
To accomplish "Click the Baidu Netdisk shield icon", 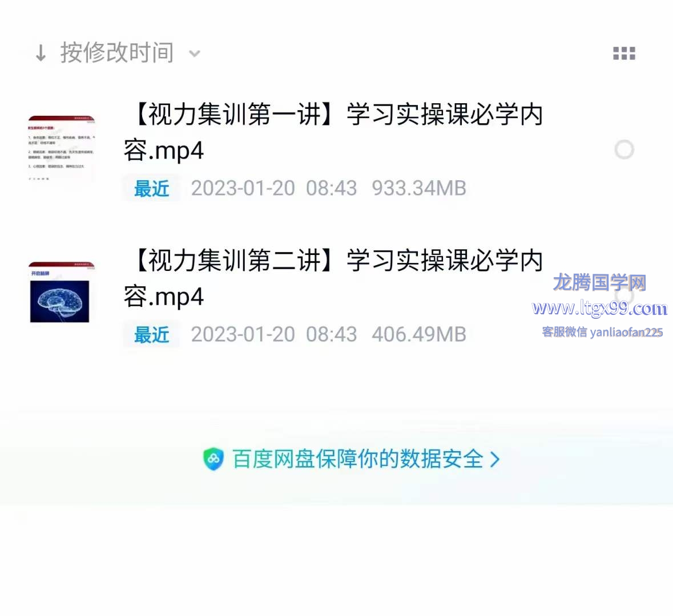I will tap(213, 459).
